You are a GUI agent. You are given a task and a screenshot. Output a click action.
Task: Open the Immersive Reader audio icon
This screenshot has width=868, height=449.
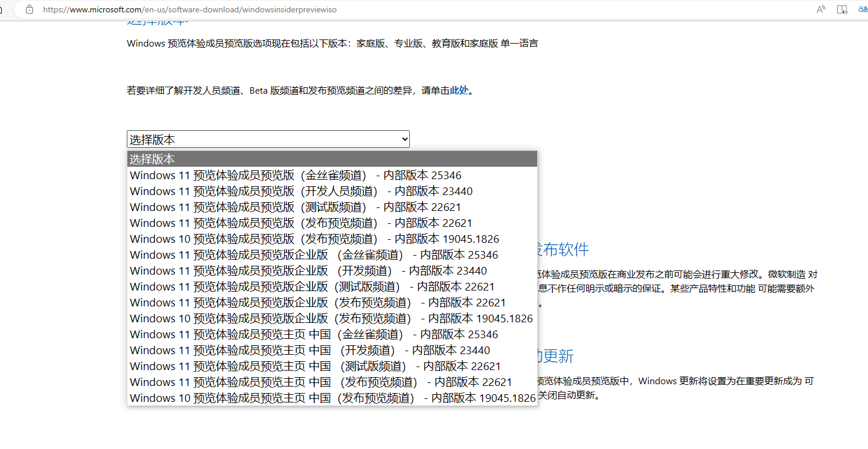click(x=841, y=9)
